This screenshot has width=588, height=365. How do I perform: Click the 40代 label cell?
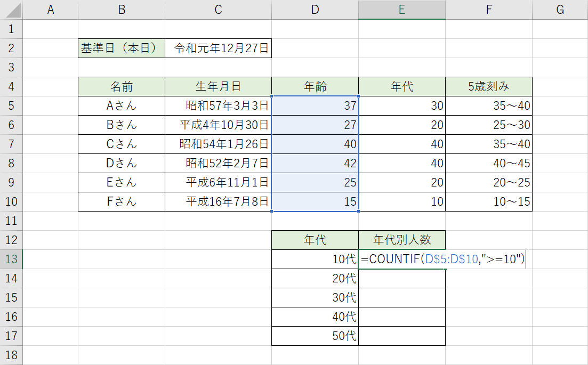pyautogui.click(x=315, y=317)
